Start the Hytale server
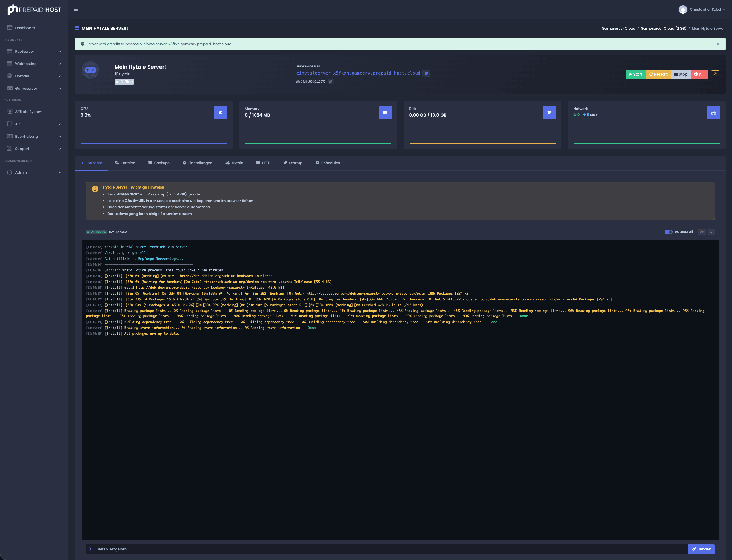The height and width of the screenshot is (560, 732). point(635,74)
